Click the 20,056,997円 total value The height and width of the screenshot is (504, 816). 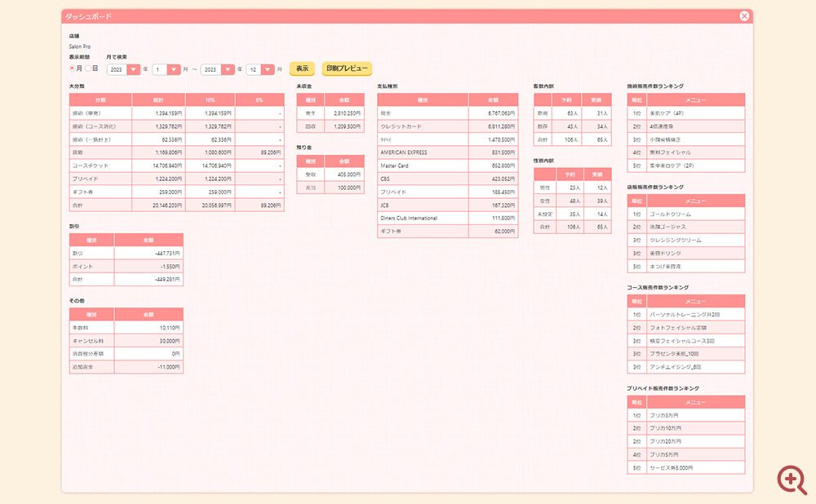pyautogui.click(x=216, y=205)
